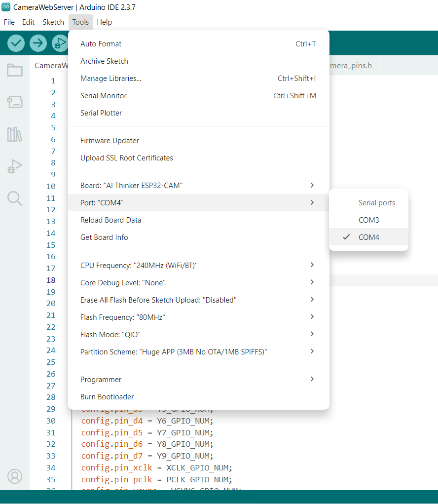Open the Library Manager sidebar icon
Viewport: 438px width, 504px height.
point(15,134)
